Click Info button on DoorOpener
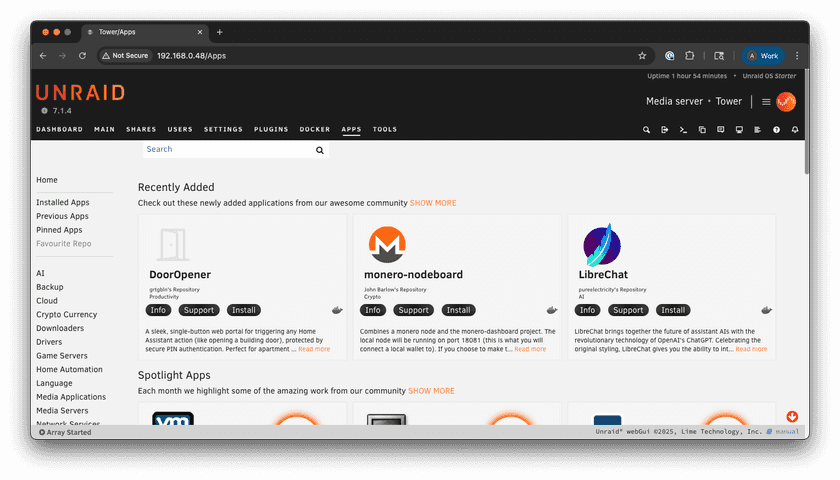Screen dimensions: 840x480 click(158, 310)
